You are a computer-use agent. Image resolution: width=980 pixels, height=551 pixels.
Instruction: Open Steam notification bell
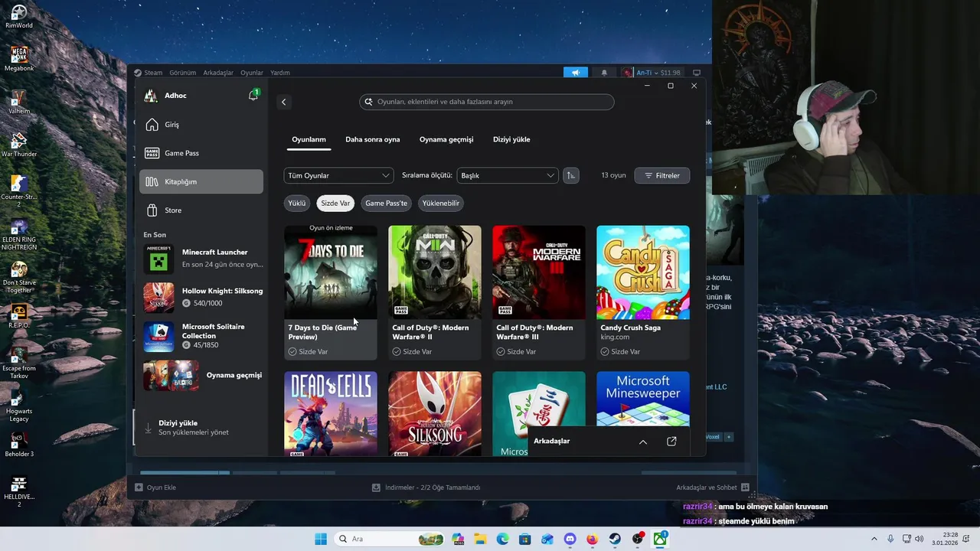tap(604, 73)
